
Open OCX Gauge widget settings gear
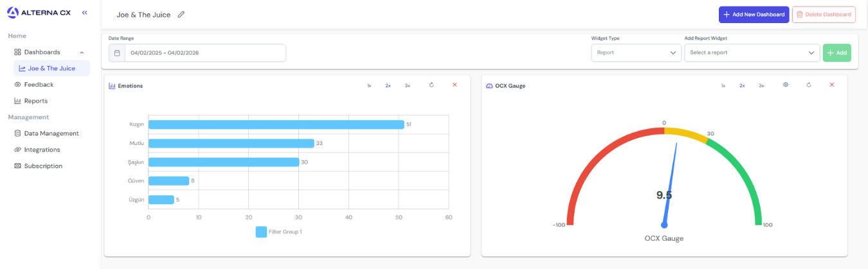point(785,85)
